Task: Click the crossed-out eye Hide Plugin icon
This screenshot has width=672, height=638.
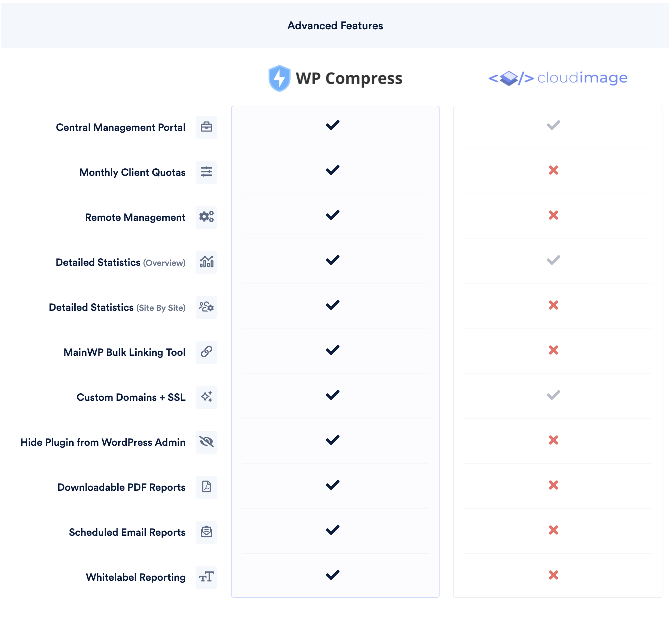Action: point(206,442)
